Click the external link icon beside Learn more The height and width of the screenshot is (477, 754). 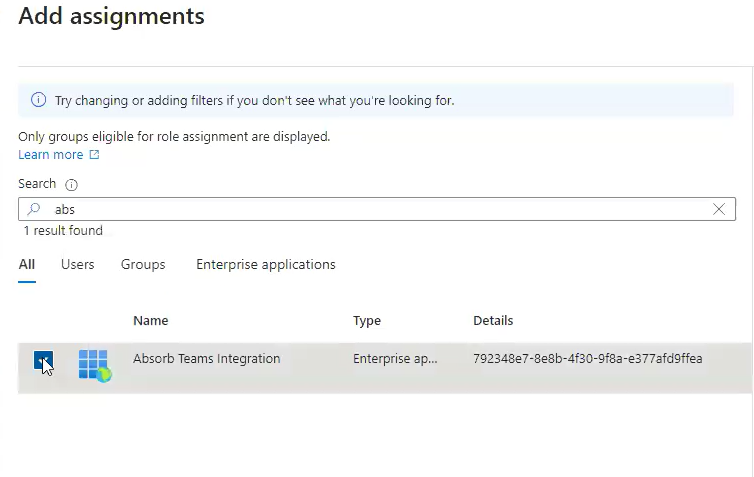94,155
